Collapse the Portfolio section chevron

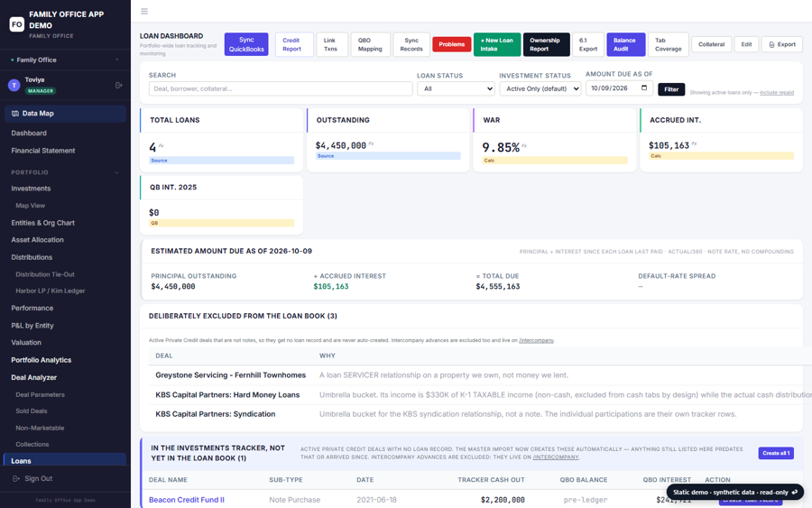click(116, 172)
